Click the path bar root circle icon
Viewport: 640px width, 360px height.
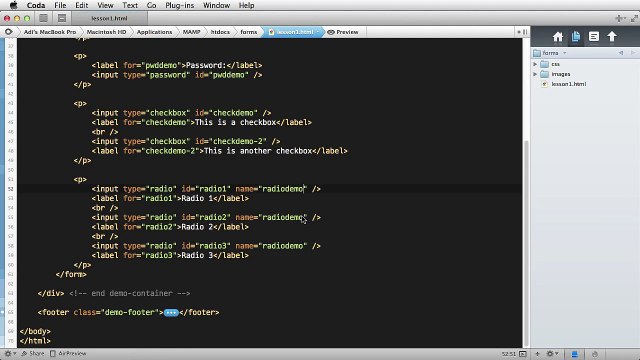9,32
